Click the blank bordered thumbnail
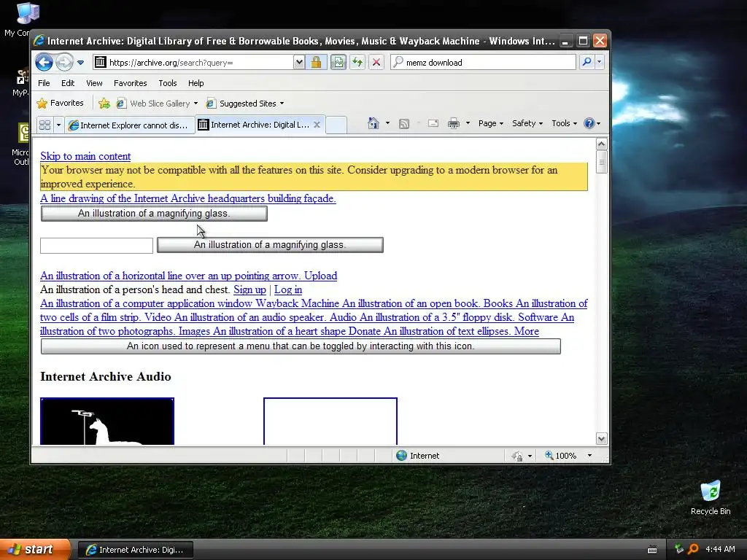Image resolution: width=747 pixels, height=560 pixels. tap(330, 421)
